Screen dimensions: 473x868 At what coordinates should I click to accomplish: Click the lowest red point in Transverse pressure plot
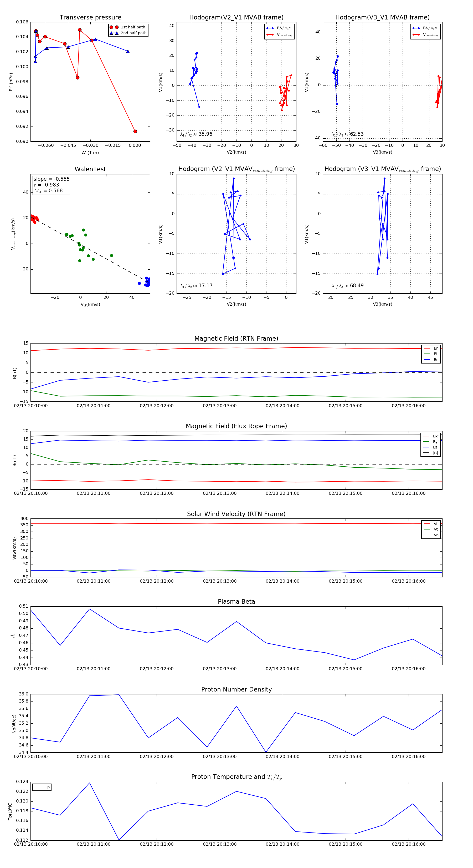135,132
